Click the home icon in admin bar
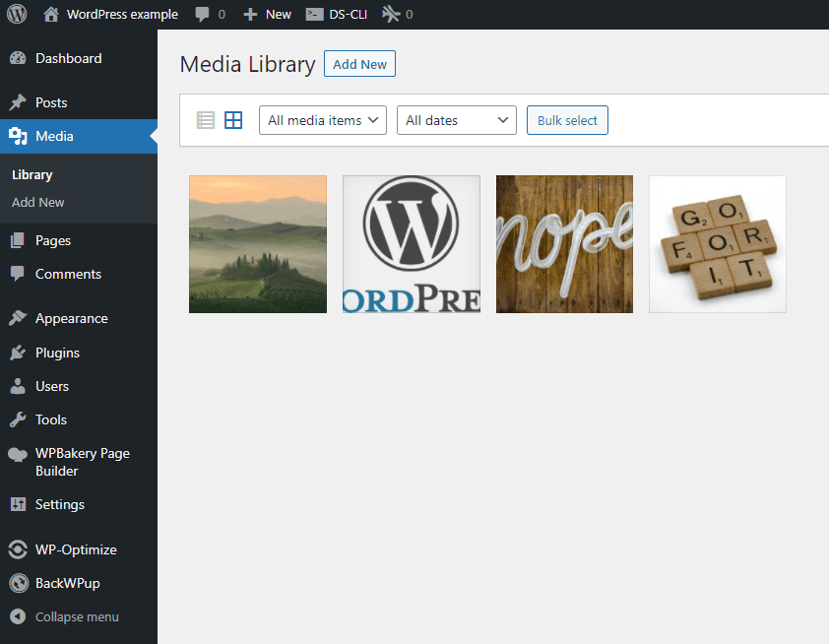This screenshot has width=829, height=644. click(x=51, y=14)
